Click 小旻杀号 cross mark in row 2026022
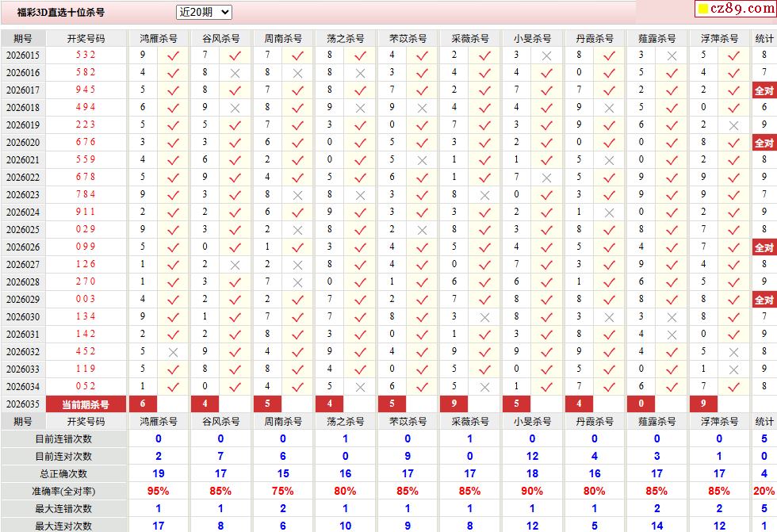 (546, 178)
